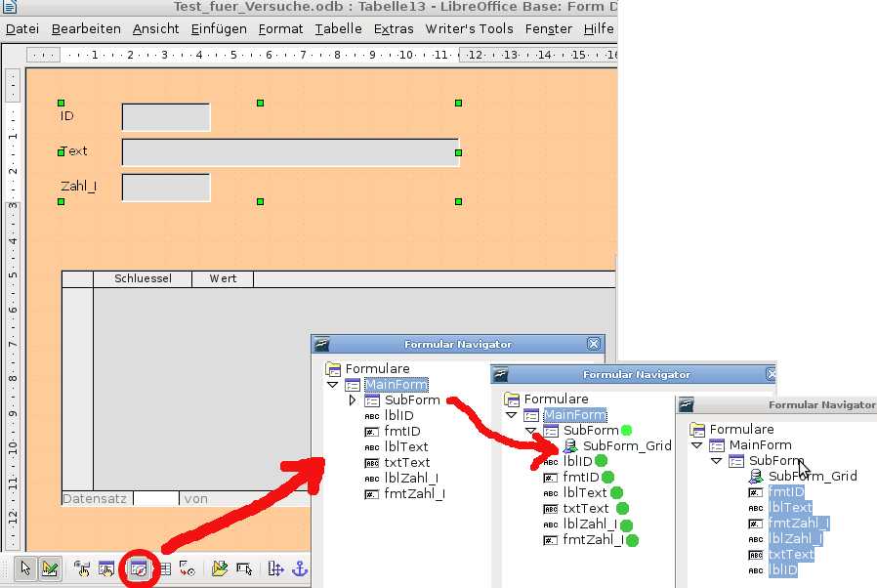The image size is (877, 588).
Task: Click the SubForm_Grid table control icon
Action: tap(568, 447)
